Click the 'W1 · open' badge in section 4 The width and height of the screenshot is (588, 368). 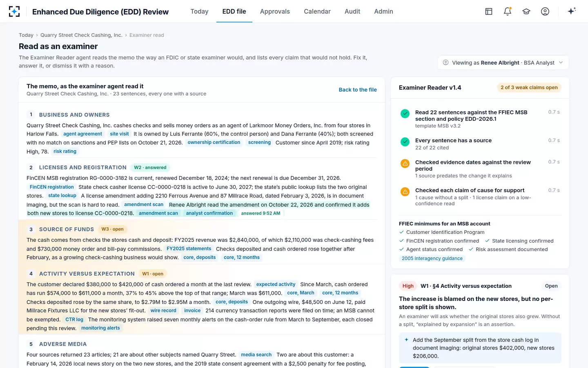(153, 274)
